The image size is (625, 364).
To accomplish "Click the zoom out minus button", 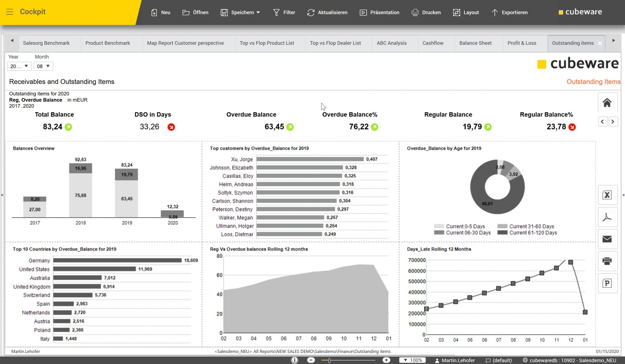I will coord(311,360).
